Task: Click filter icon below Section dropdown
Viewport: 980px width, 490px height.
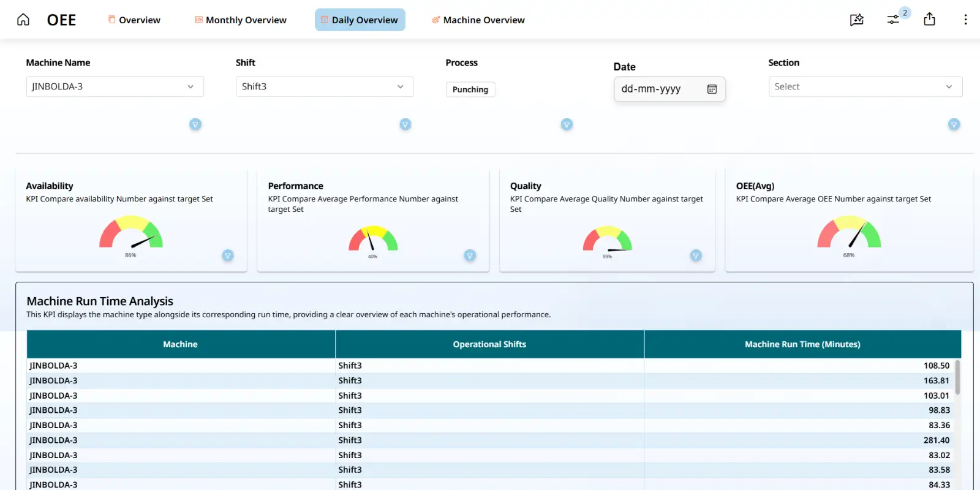Action: click(954, 124)
